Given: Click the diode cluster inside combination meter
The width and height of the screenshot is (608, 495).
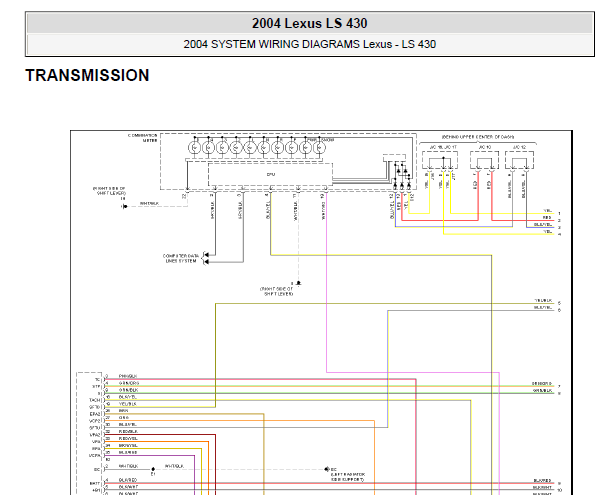Looking at the screenshot, I should pos(401,175).
